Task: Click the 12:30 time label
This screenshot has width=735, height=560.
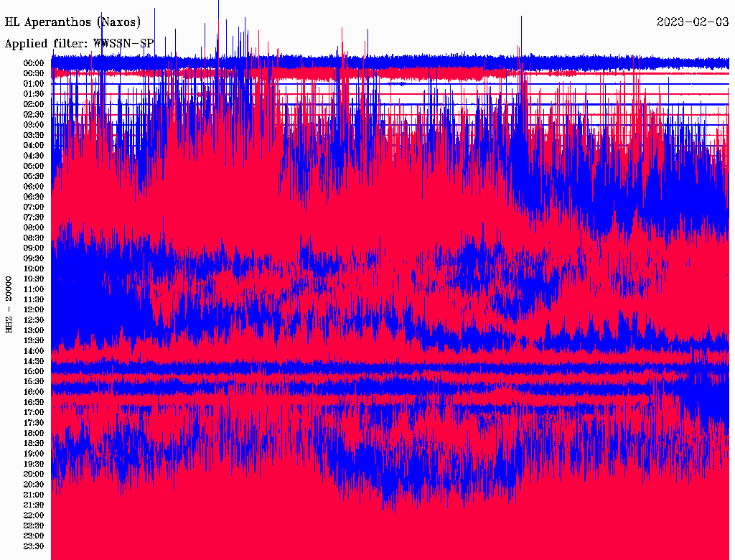Action: 34,320
